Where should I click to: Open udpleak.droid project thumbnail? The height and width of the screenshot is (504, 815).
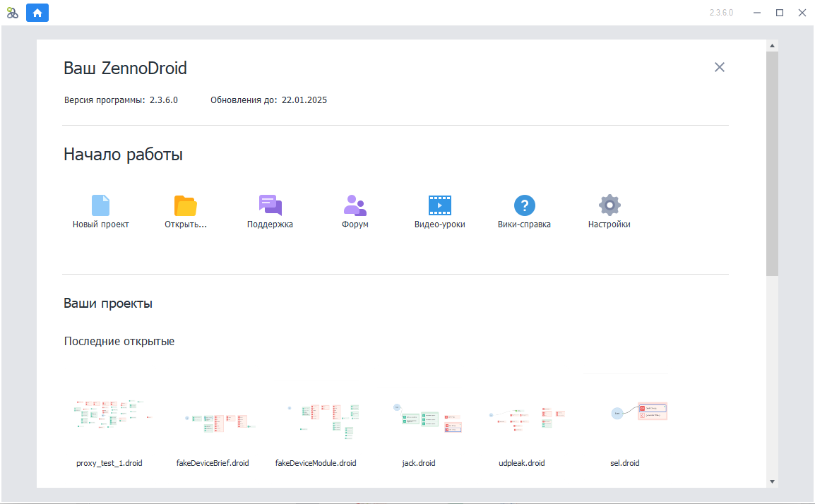tap(522, 416)
